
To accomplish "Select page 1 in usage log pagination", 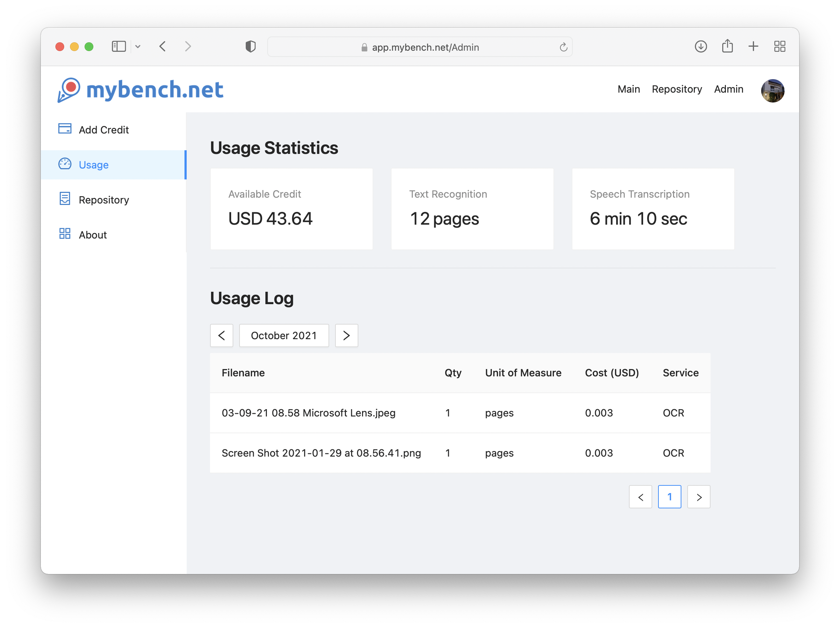I will (x=669, y=497).
